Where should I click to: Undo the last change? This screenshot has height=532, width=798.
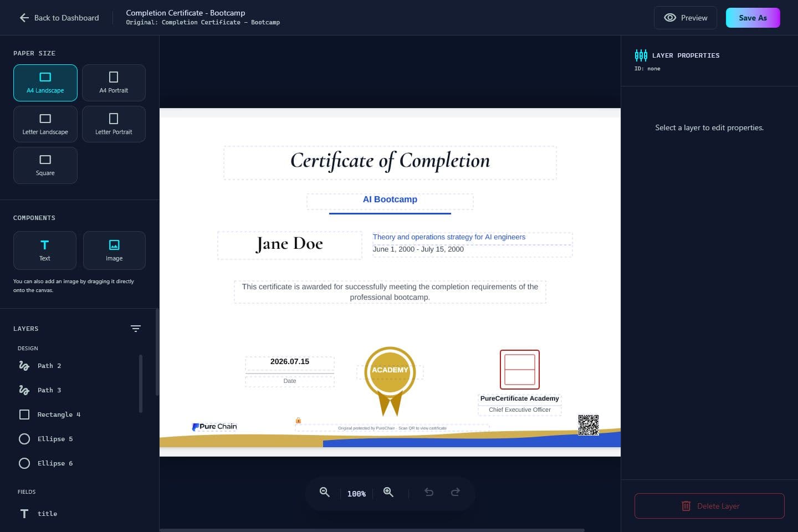pyautogui.click(x=428, y=492)
